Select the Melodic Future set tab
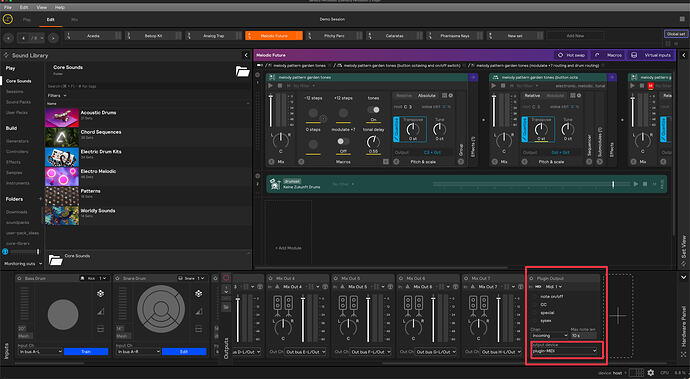Viewport: 690px width, 379px height. click(274, 36)
